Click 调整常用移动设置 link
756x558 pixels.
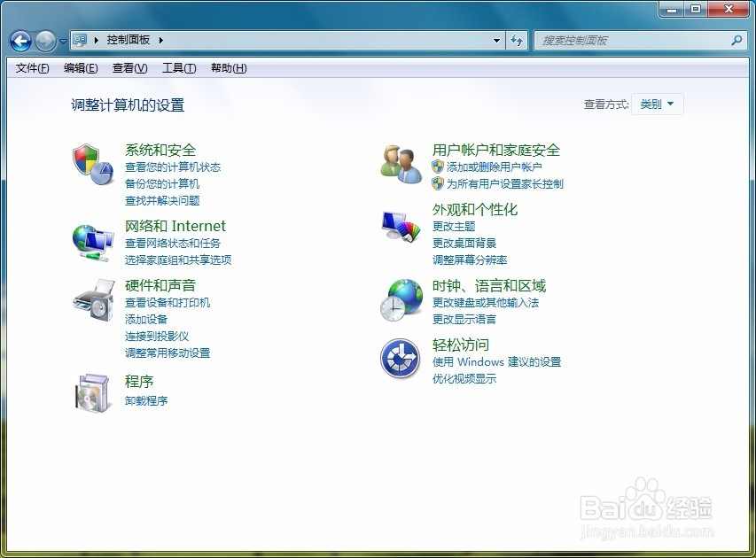tap(168, 353)
